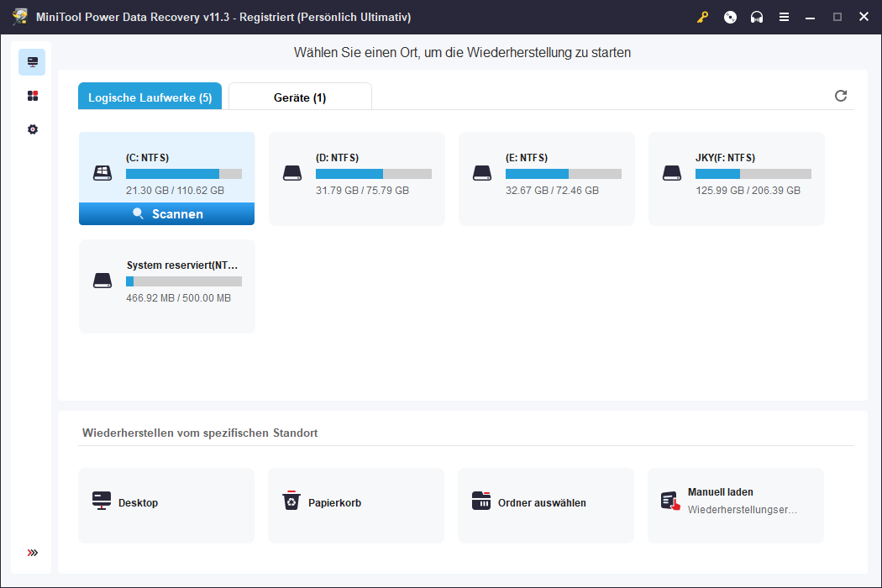The image size is (882, 588).
Task: Click the 21.30 GB / 110.62 GB text
Action: coord(175,190)
